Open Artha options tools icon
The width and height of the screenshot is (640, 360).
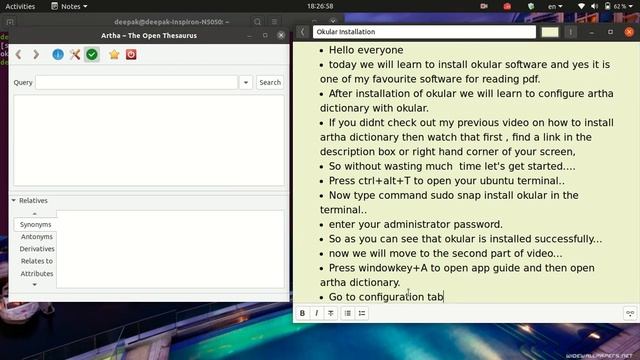(x=75, y=54)
